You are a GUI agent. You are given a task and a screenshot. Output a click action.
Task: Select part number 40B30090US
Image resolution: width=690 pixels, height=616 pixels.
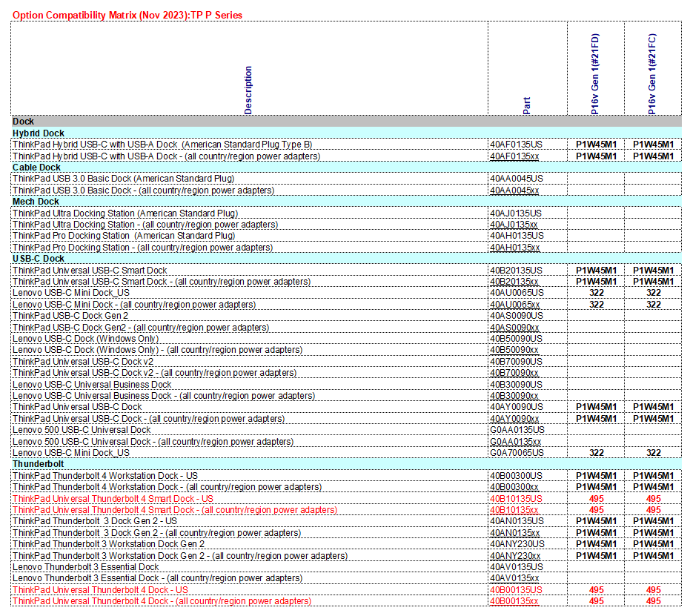coord(516,385)
